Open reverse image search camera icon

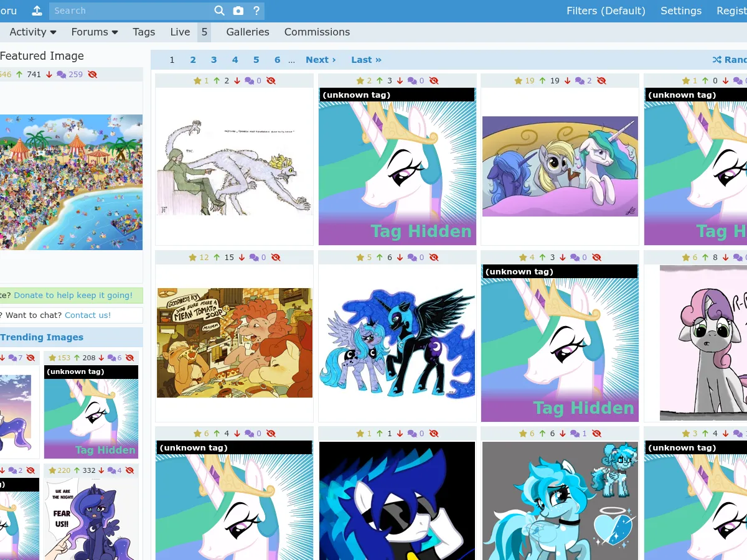click(238, 11)
